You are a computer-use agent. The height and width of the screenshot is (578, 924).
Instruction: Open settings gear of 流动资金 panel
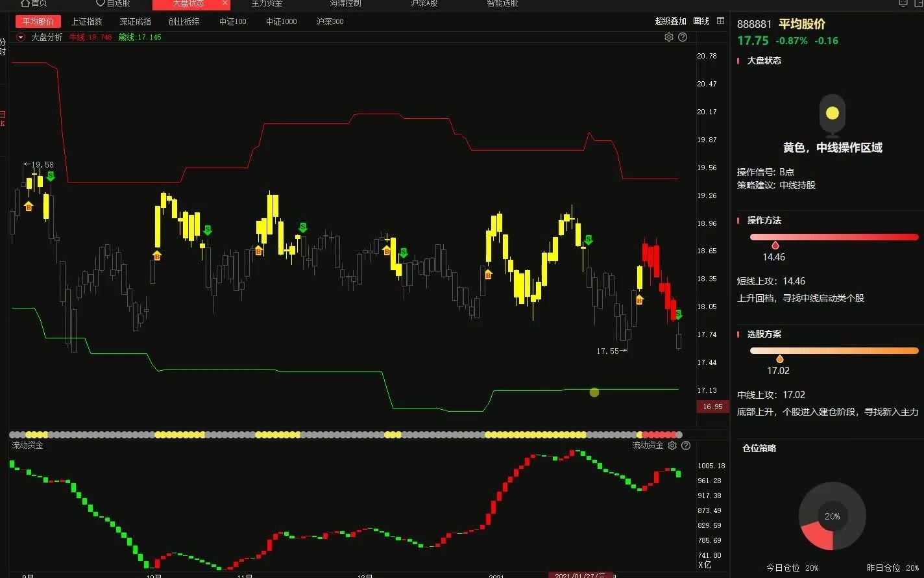tap(672, 446)
